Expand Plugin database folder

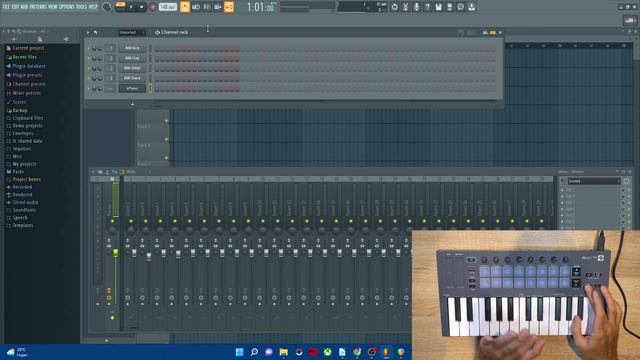pyautogui.click(x=25, y=66)
